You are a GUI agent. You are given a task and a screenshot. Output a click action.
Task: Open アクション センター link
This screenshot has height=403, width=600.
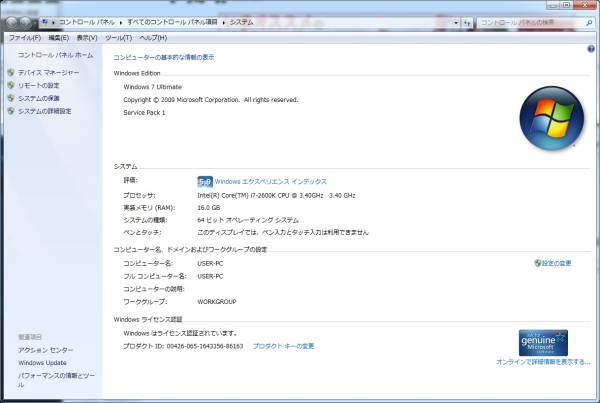coord(46,350)
